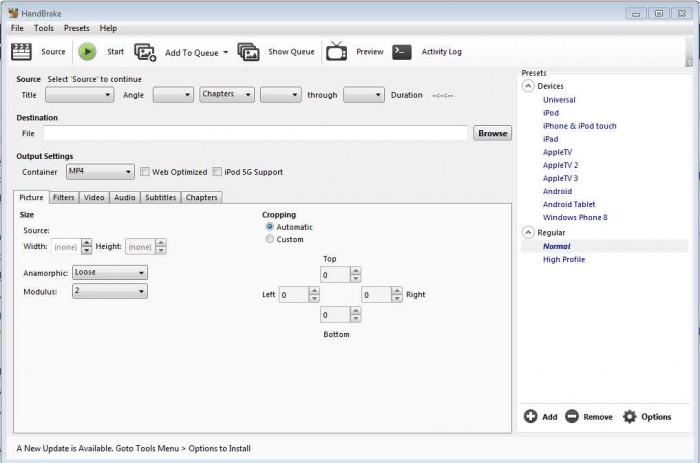
Task: Click the Width value field
Action: (x=66, y=246)
